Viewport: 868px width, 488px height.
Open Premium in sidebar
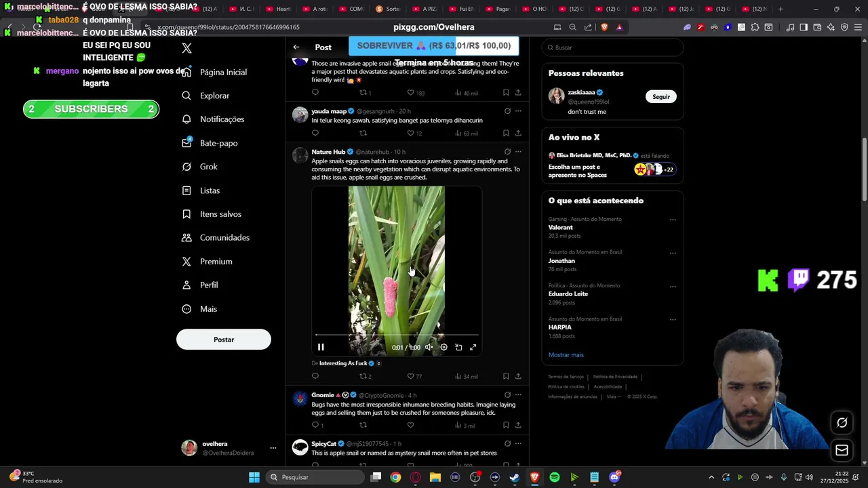point(207,262)
